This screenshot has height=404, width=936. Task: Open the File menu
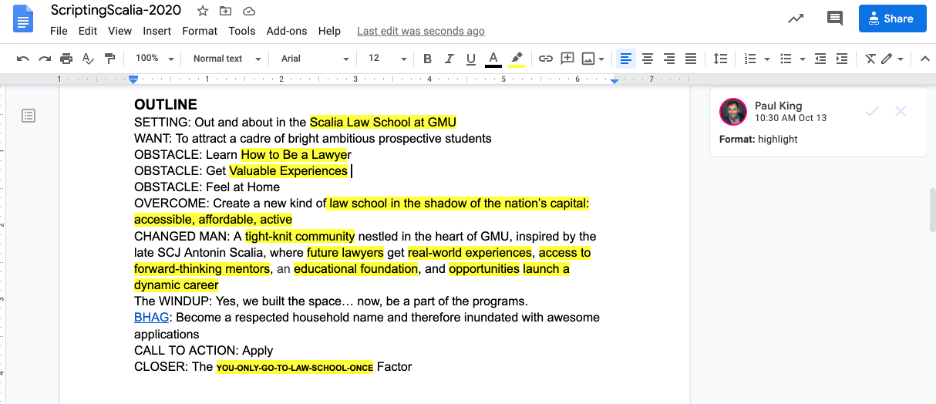(x=58, y=31)
